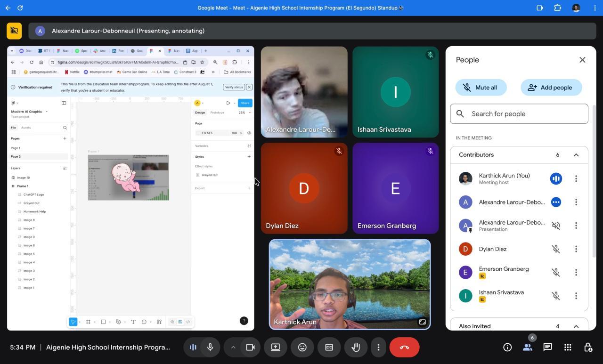Open more options for Dylan Diez
This screenshot has width=603, height=364.
(x=576, y=249)
